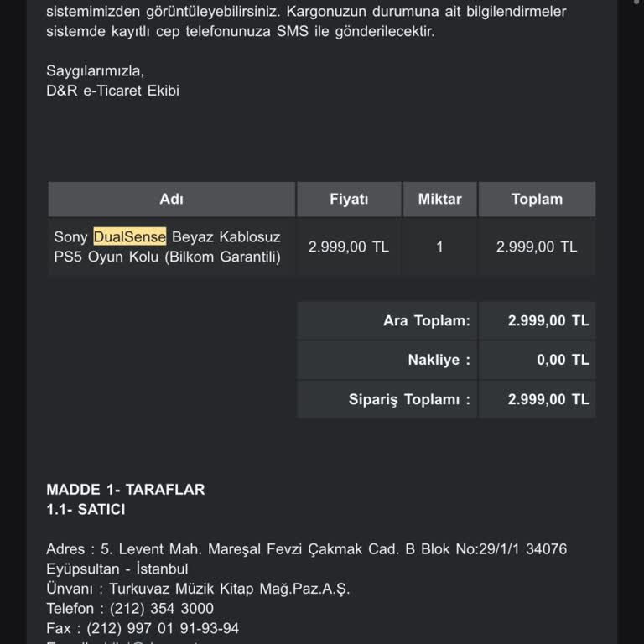Click the 0,00 TL shipping amount

(563, 360)
